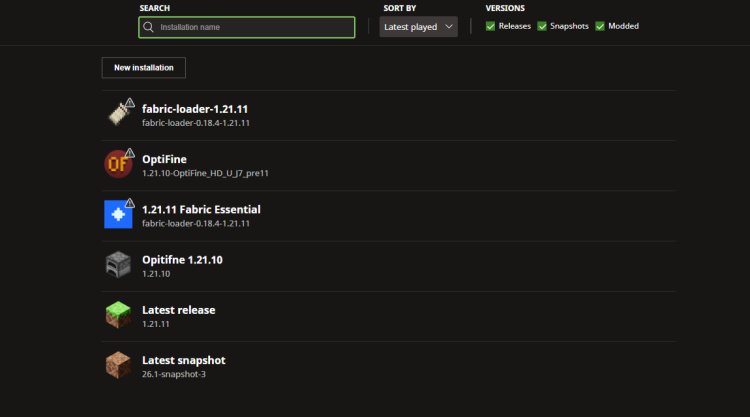Click the dirt block Latest snapshot icon
The width and height of the screenshot is (750, 417).
tap(117, 365)
